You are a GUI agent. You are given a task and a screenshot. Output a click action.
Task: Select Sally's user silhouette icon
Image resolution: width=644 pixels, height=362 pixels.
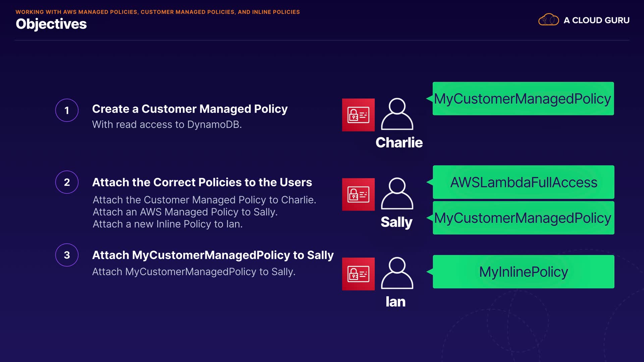click(x=397, y=193)
